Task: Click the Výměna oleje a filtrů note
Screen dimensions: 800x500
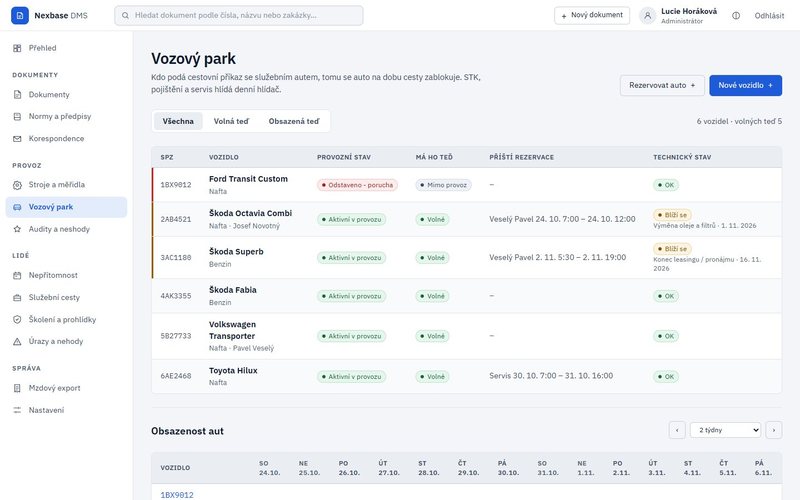Action: (x=705, y=226)
